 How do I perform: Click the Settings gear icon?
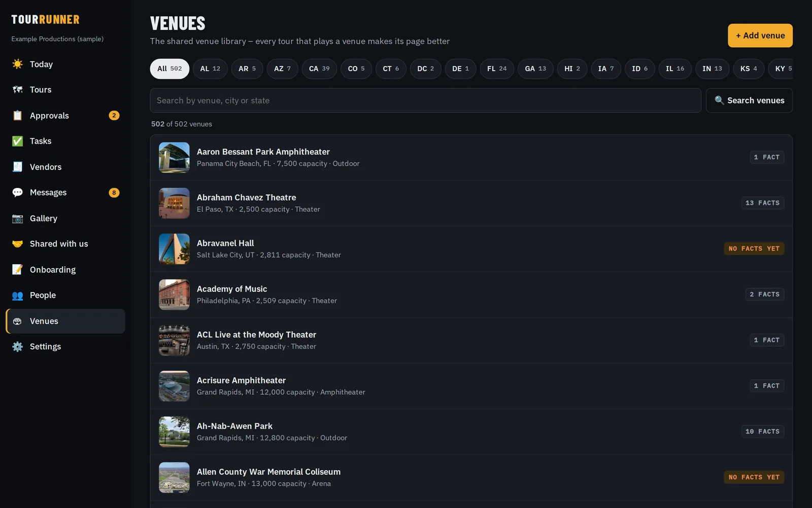tap(17, 346)
